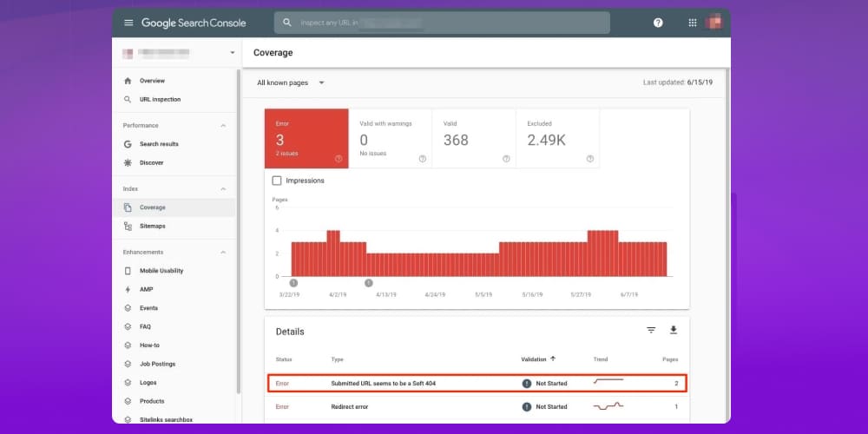Open the Google apps grid

pos(692,23)
